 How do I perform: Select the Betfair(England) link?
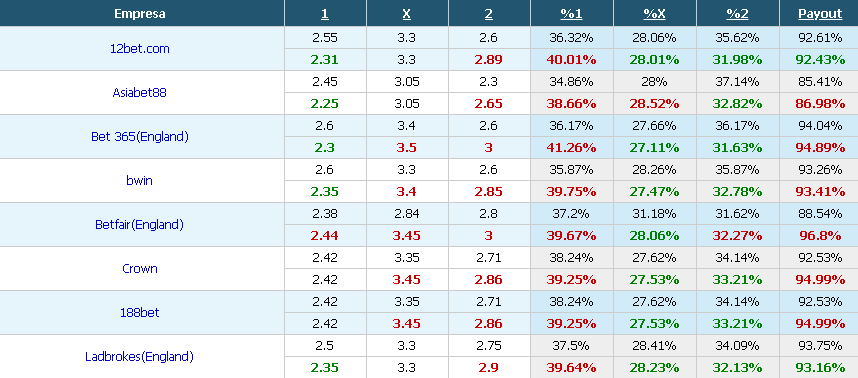pyautogui.click(x=140, y=224)
